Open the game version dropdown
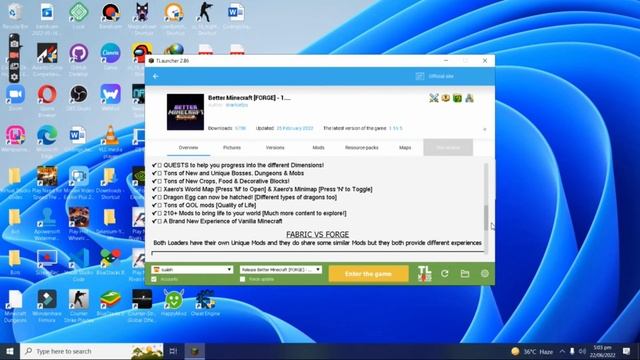The height and width of the screenshot is (360, 640). click(281, 270)
